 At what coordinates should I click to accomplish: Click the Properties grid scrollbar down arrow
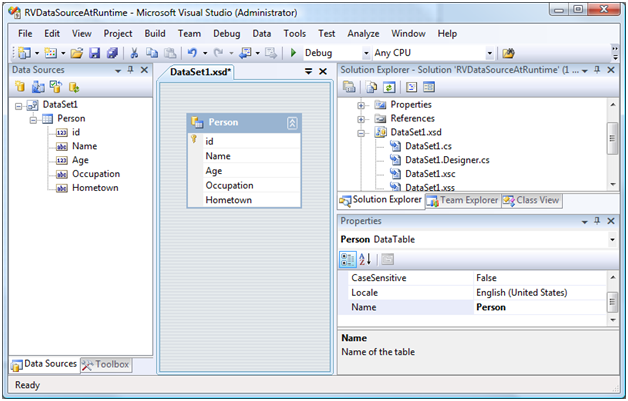point(612,320)
